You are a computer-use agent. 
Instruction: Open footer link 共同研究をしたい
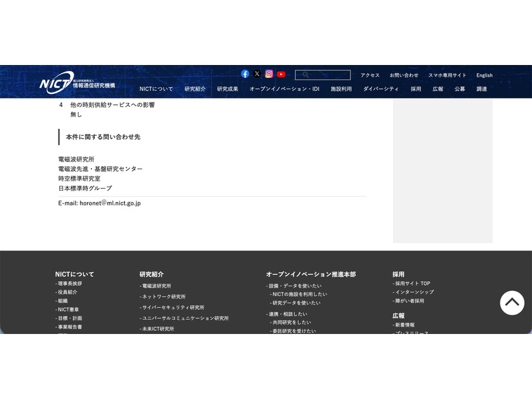pyautogui.click(x=292, y=322)
